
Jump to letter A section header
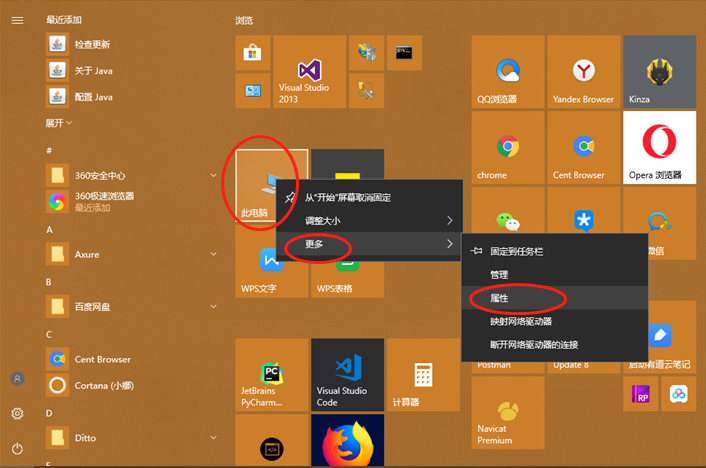[50, 230]
